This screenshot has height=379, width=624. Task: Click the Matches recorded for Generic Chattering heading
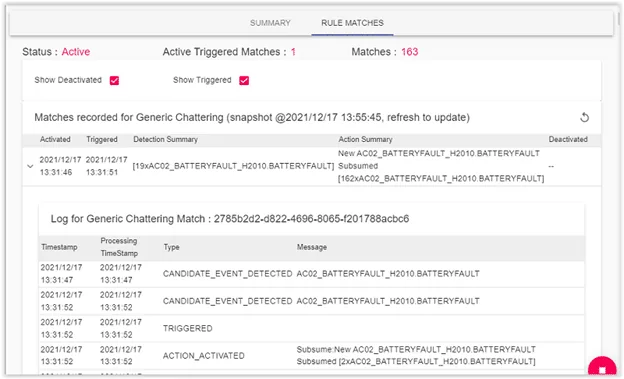(252, 117)
